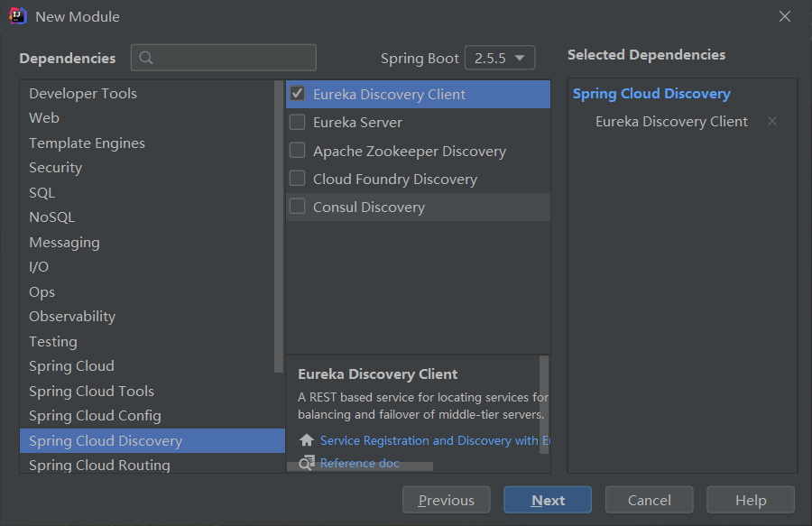The height and width of the screenshot is (526, 812).
Task: Go back with the Previous button
Action: [446, 500]
